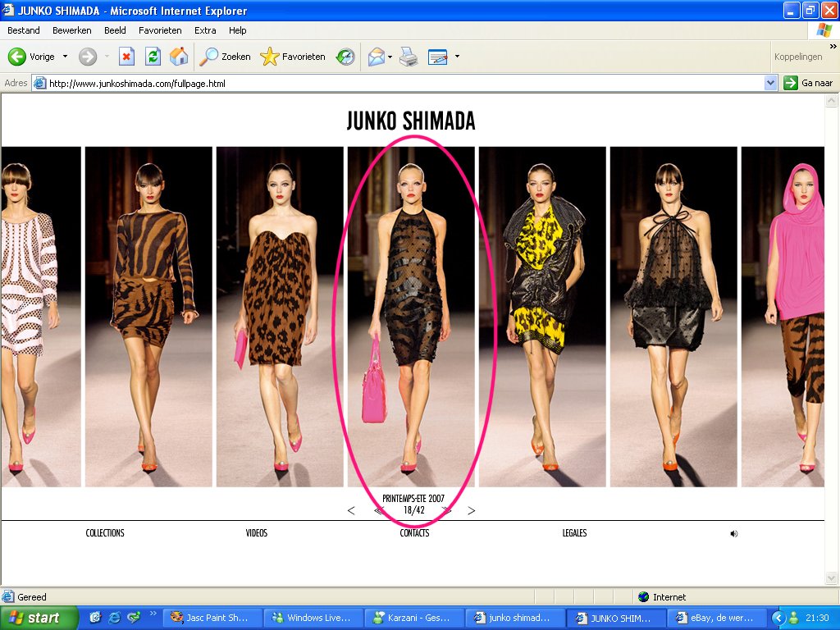The image size is (840, 630).
Task: Open the Beeld menu
Action: [x=115, y=30]
